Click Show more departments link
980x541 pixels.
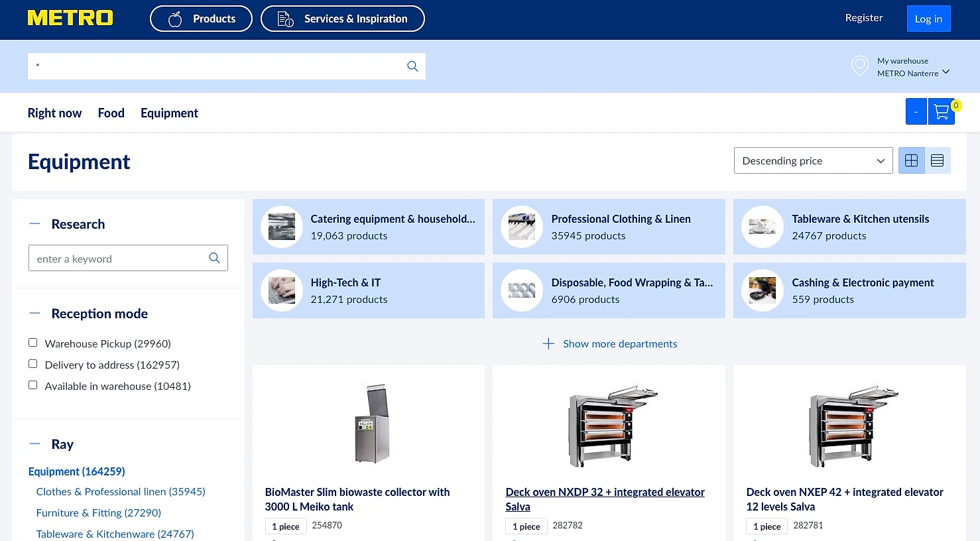(620, 343)
